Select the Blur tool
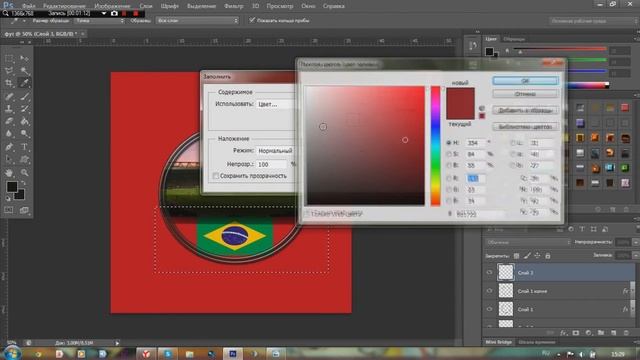Image resolution: width=640 pixels, height=360 pixels. 9,133
